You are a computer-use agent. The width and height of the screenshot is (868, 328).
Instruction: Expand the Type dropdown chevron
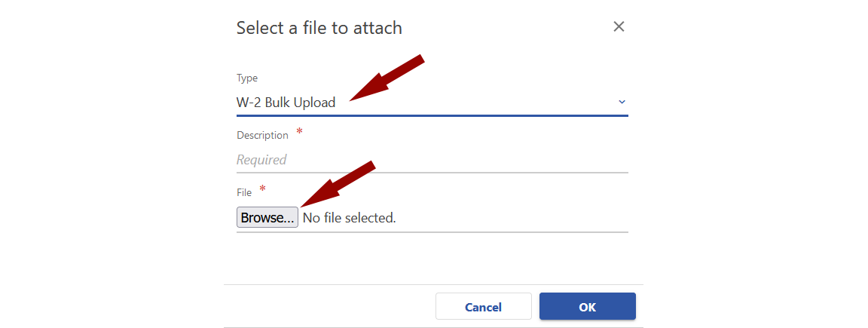[622, 102]
